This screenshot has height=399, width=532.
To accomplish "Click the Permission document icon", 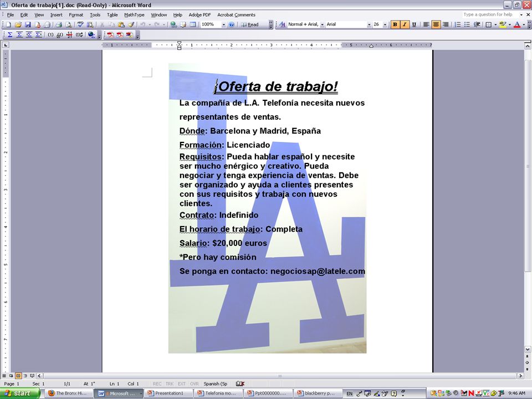I will 38,24.
